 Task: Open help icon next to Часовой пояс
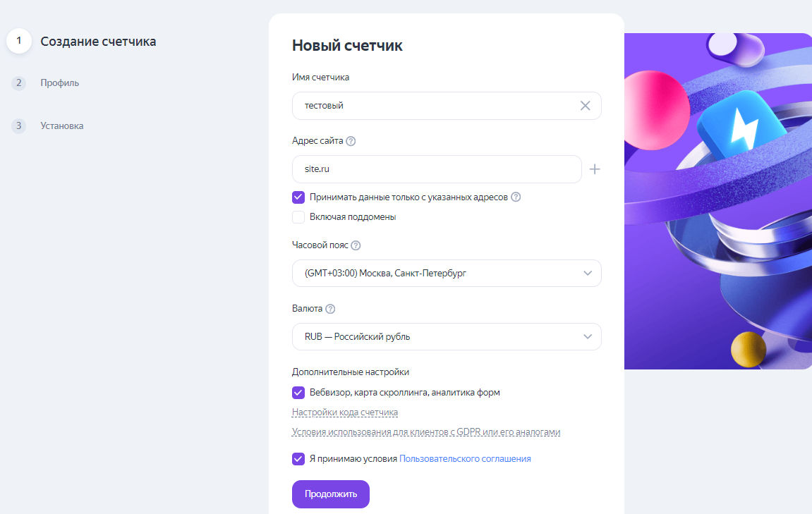[x=356, y=245]
